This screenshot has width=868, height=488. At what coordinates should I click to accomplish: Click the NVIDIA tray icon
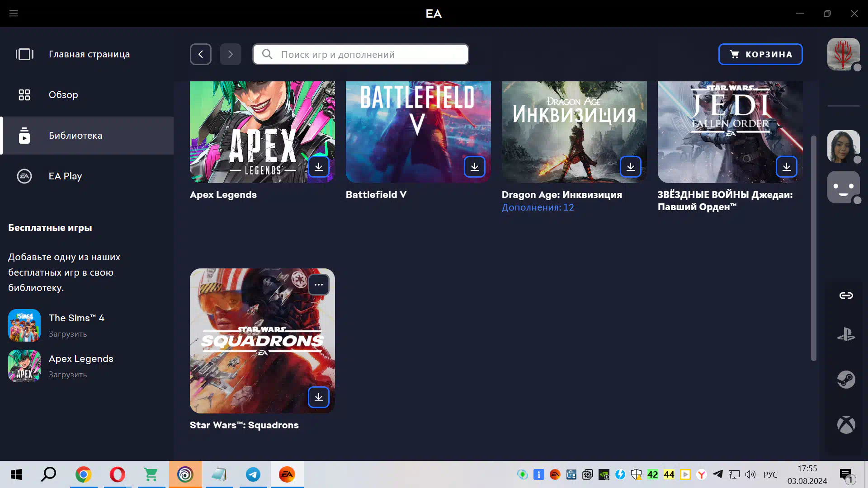point(604,474)
